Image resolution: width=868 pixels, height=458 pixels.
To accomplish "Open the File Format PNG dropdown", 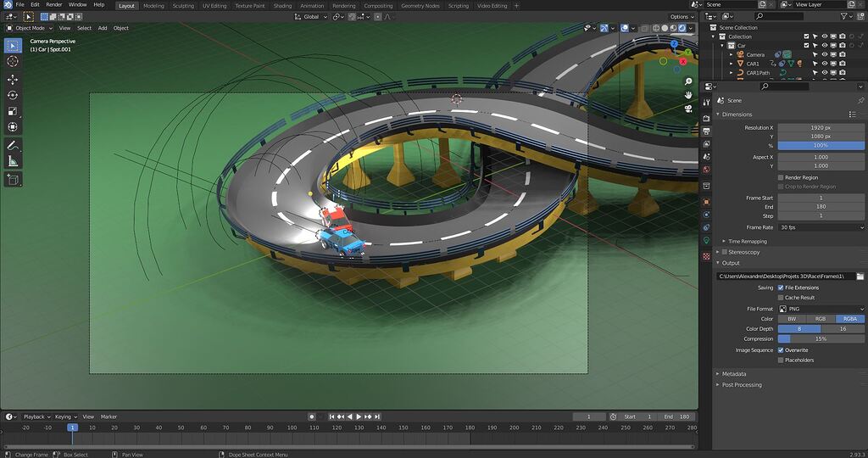I will click(821, 309).
